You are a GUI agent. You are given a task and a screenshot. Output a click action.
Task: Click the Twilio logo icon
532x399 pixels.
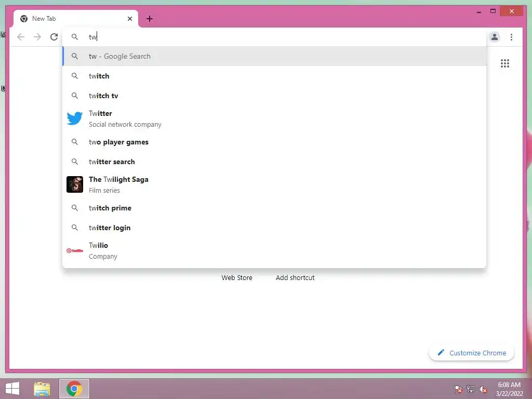(75, 251)
